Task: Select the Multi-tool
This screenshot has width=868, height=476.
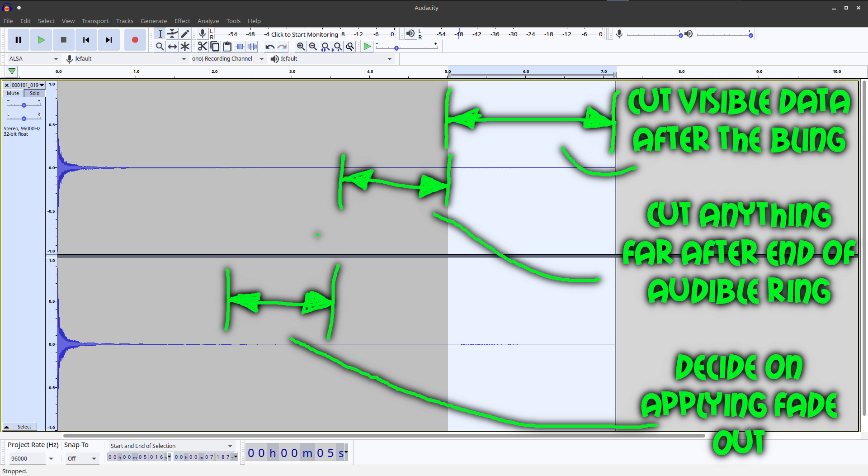Action: click(x=185, y=46)
